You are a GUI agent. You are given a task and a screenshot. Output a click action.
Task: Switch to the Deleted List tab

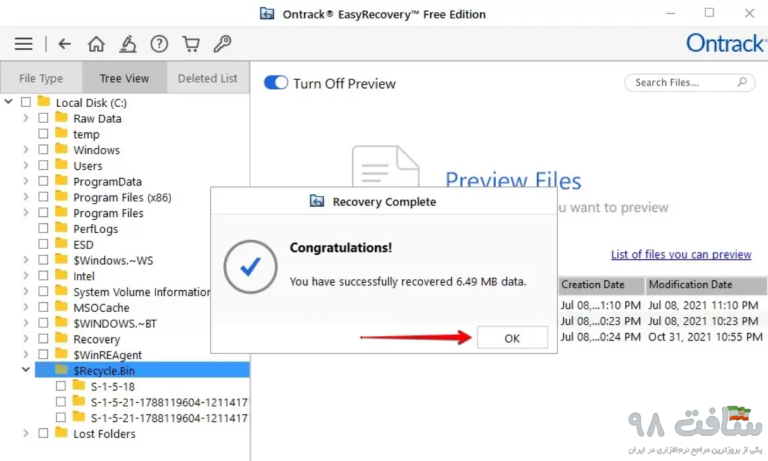point(208,78)
